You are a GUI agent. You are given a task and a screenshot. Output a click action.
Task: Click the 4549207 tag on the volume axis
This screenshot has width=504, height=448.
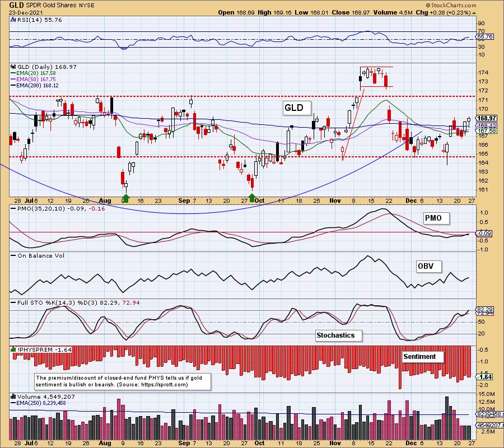pos(490,425)
